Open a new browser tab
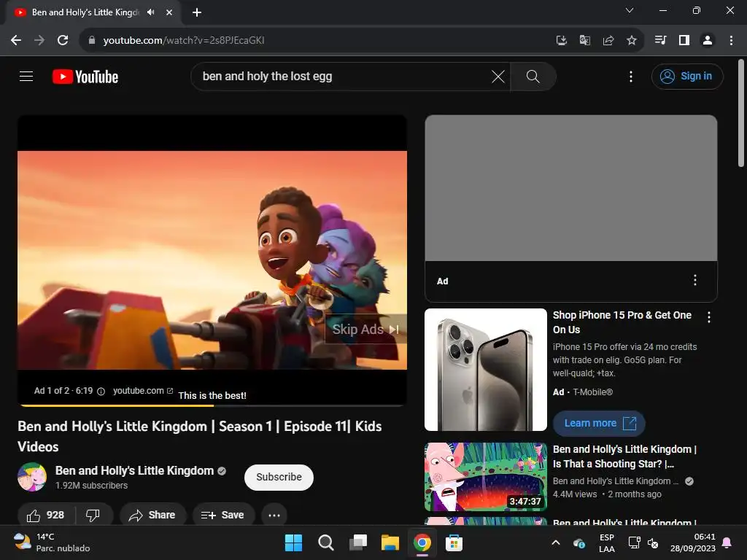The height and width of the screenshot is (560, 747). click(197, 12)
